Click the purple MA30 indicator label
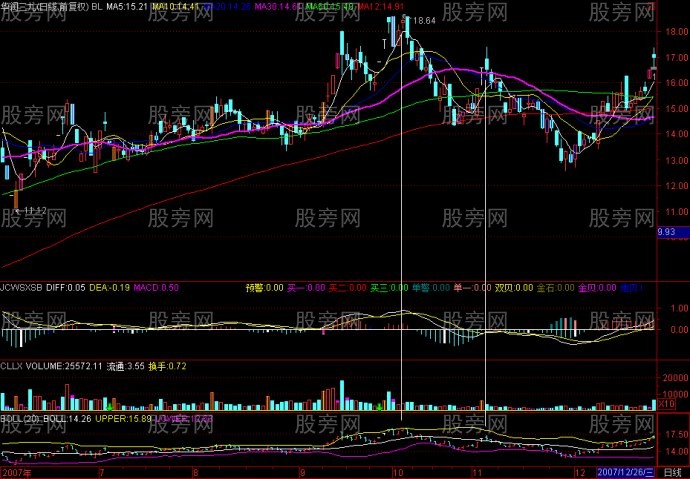The image size is (690, 479). [279, 7]
